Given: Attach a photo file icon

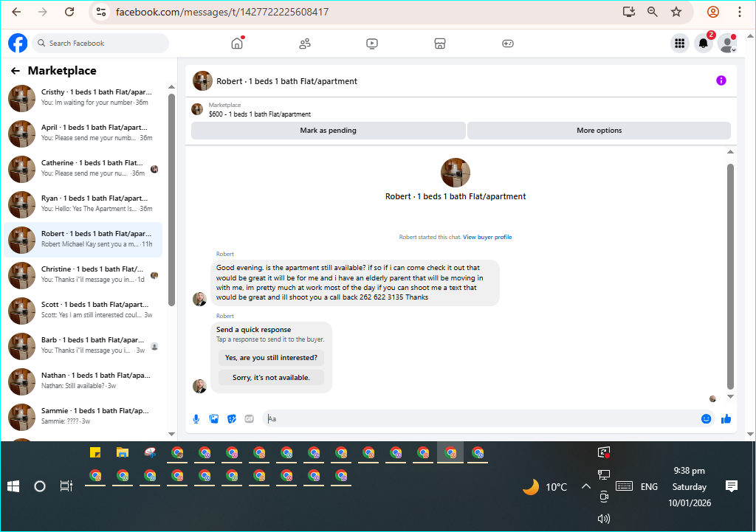Looking at the screenshot, I should [x=213, y=419].
